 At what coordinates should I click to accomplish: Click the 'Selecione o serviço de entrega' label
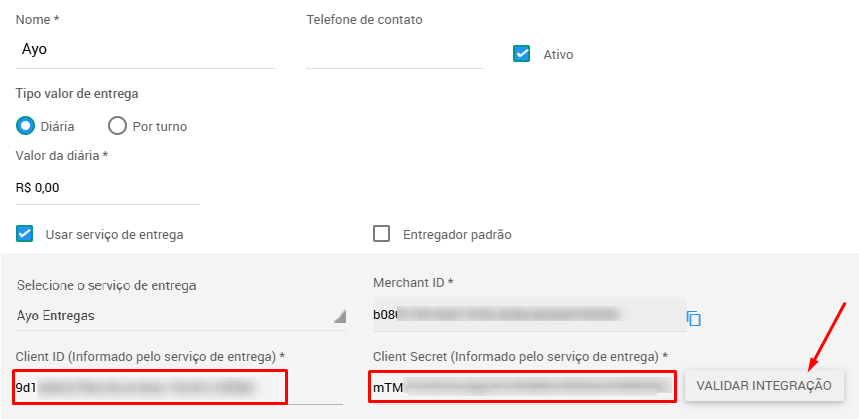click(107, 285)
